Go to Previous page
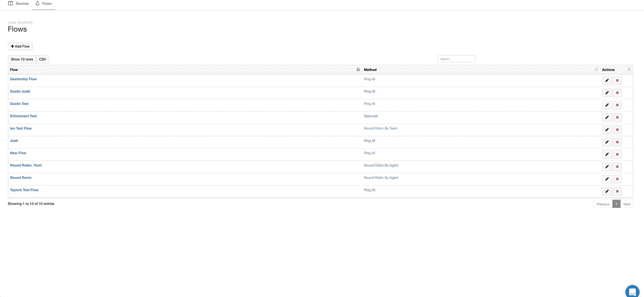 click(x=603, y=204)
